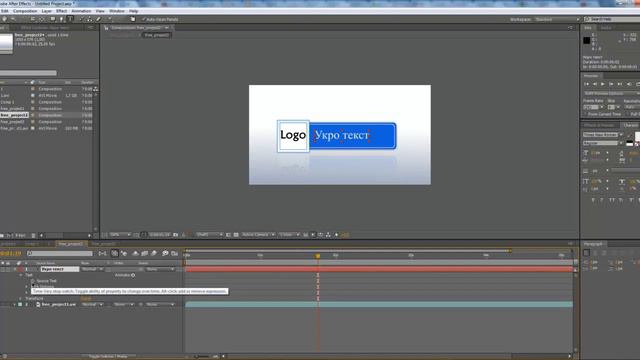This screenshot has height=360, width=640.
Task: Select the Rectangle mask tool
Action: pos(53,19)
